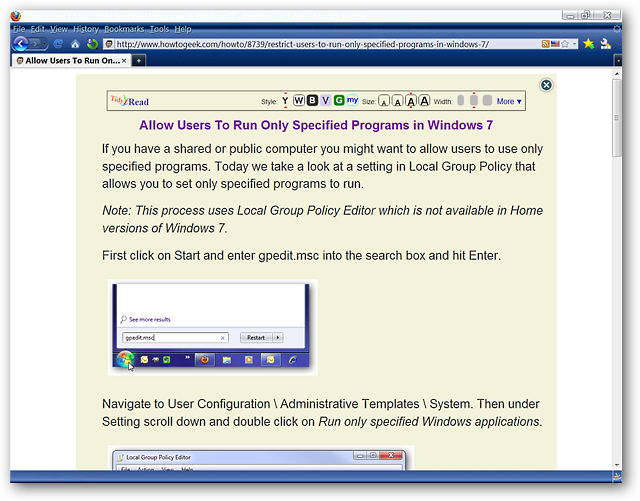Choose the smallest font size A
This screenshot has width=640, height=501.
pyautogui.click(x=384, y=101)
